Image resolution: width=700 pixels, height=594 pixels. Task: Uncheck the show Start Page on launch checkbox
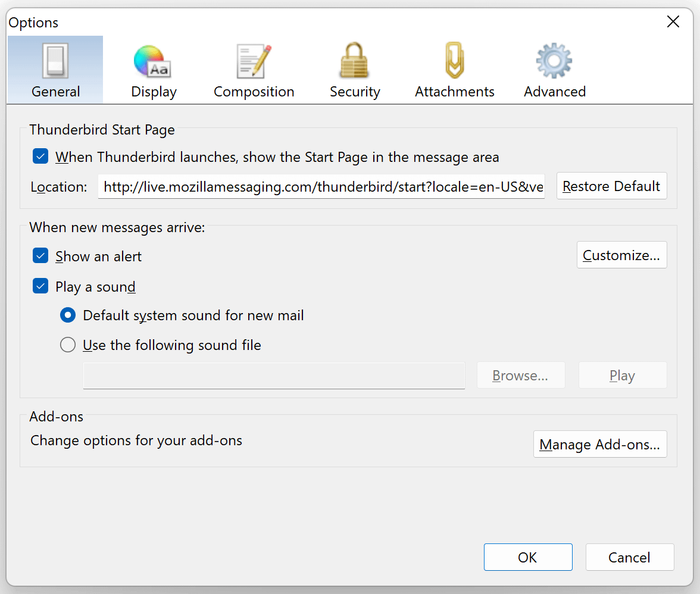click(40, 157)
